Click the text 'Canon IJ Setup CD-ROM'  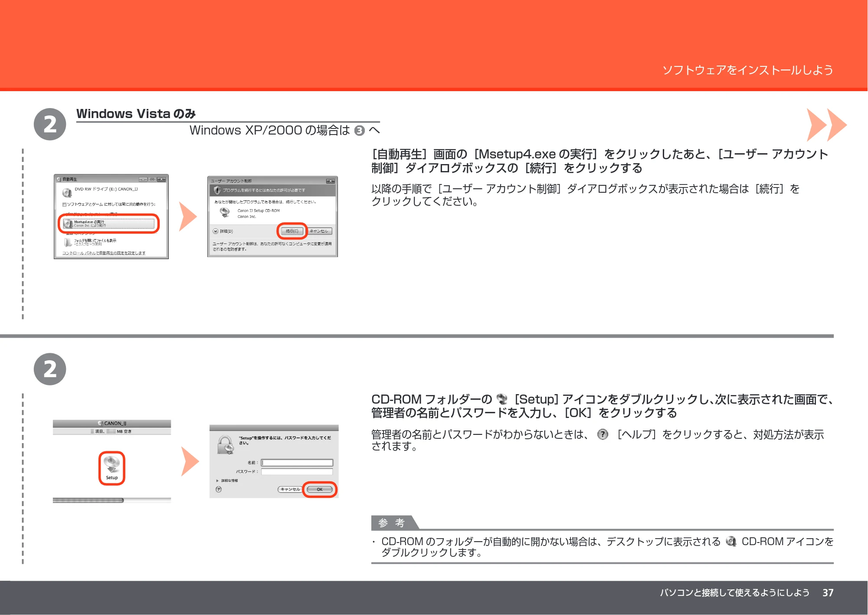pos(259,210)
